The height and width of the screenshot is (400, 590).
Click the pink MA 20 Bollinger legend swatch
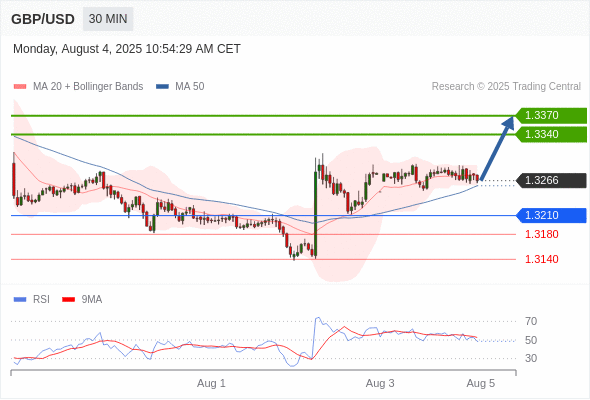tap(20, 87)
